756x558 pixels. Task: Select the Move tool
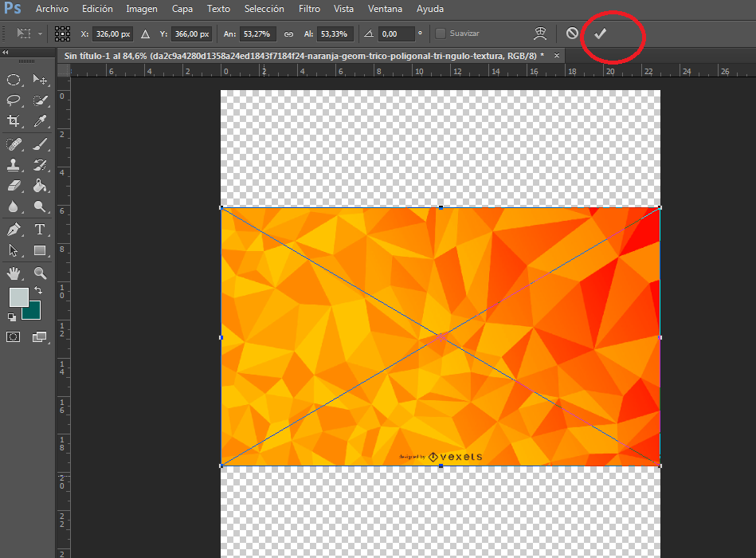point(40,80)
